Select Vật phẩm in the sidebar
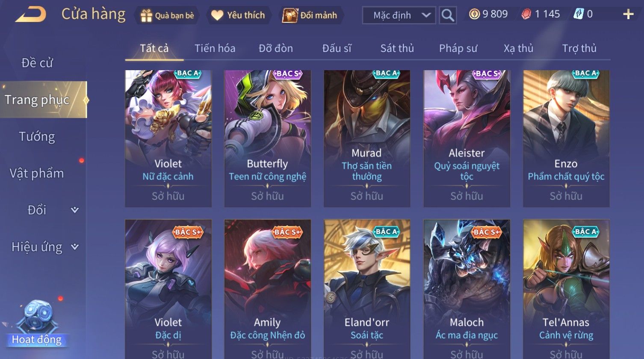Image resolution: width=644 pixels, height=359 pixels. pos(37,173)
